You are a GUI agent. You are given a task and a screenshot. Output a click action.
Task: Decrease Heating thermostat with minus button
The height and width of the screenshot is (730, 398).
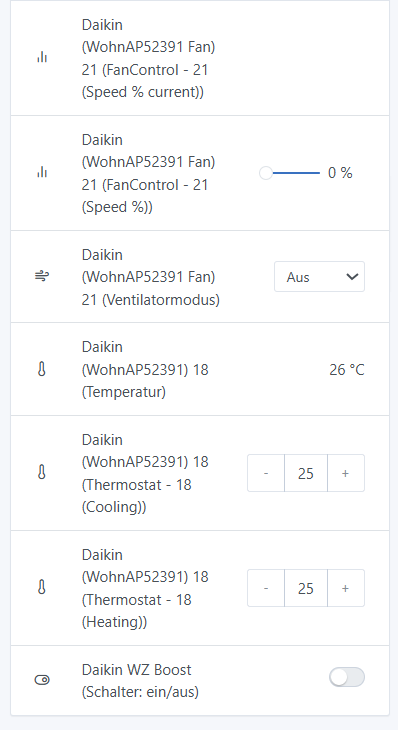[x=266, y=588]
